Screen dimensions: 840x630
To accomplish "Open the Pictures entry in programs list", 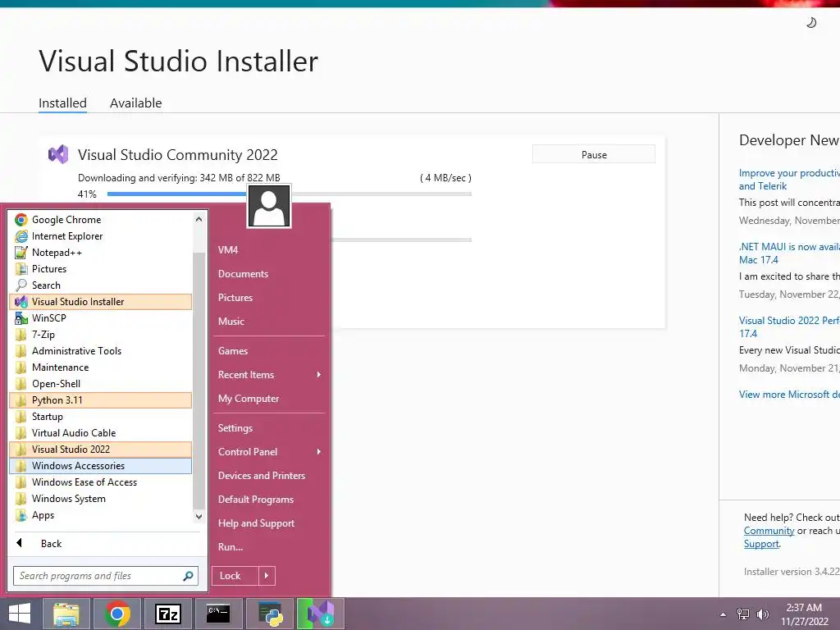I will (100, 269).
